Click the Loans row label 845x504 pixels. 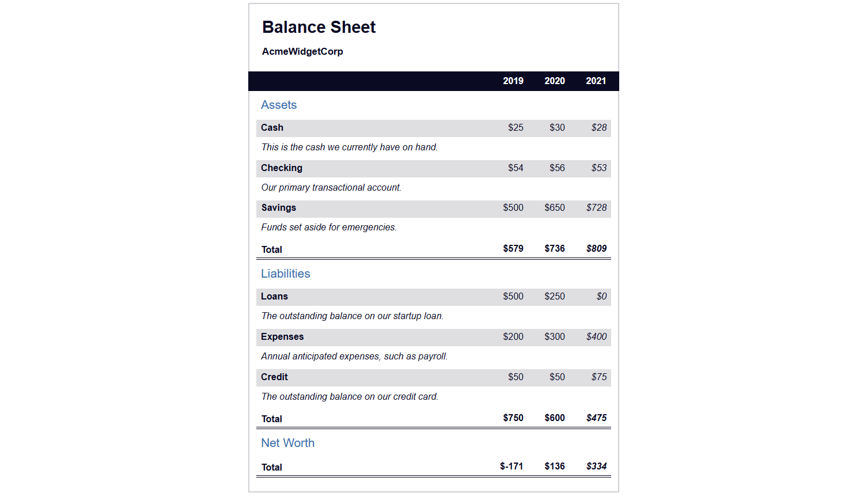pyautogui.click(x=274, y=296)
